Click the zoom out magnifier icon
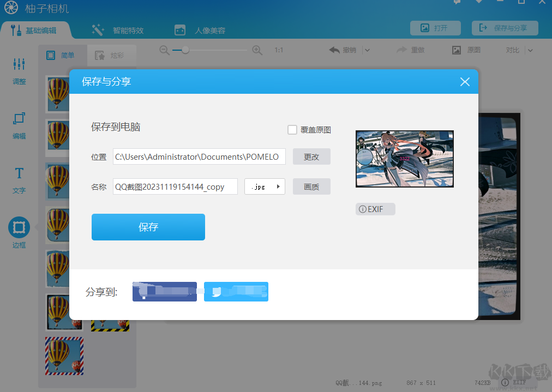 164,50
